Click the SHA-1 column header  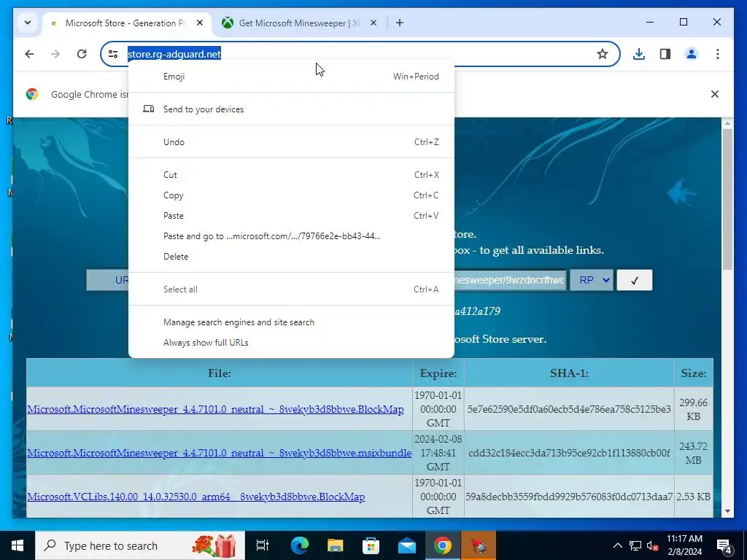point(569,373)
